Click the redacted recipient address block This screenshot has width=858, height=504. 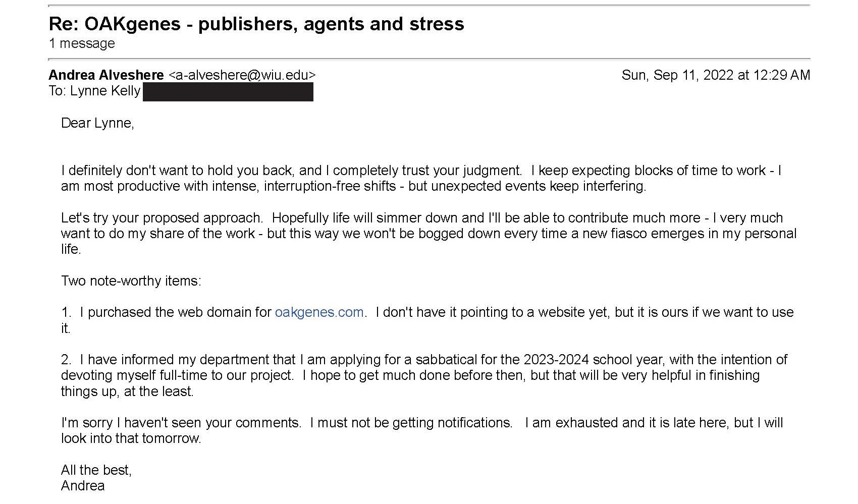pyautogui.click(x=228, y=92)
